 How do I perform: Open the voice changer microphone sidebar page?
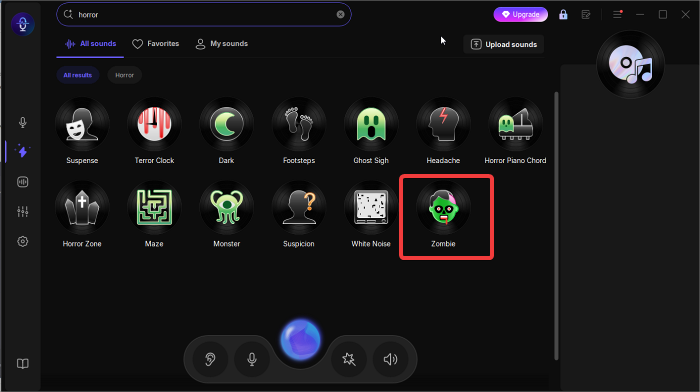pos(23,122)
